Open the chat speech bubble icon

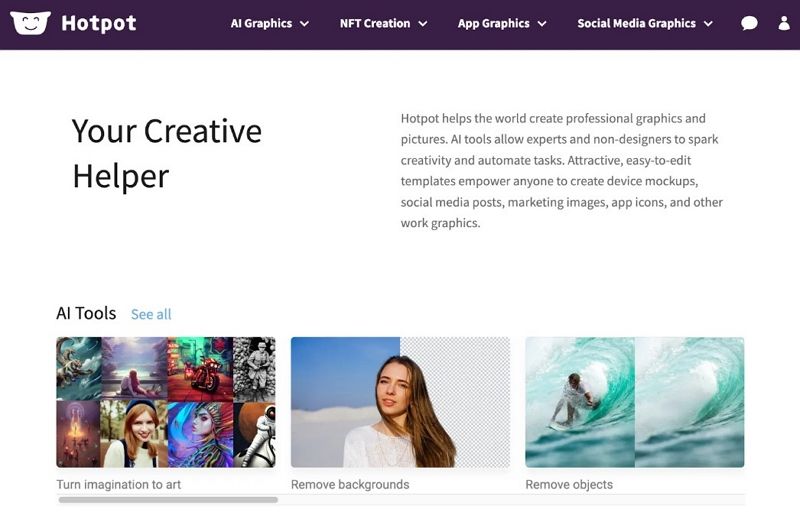click(x=749, y=23)
